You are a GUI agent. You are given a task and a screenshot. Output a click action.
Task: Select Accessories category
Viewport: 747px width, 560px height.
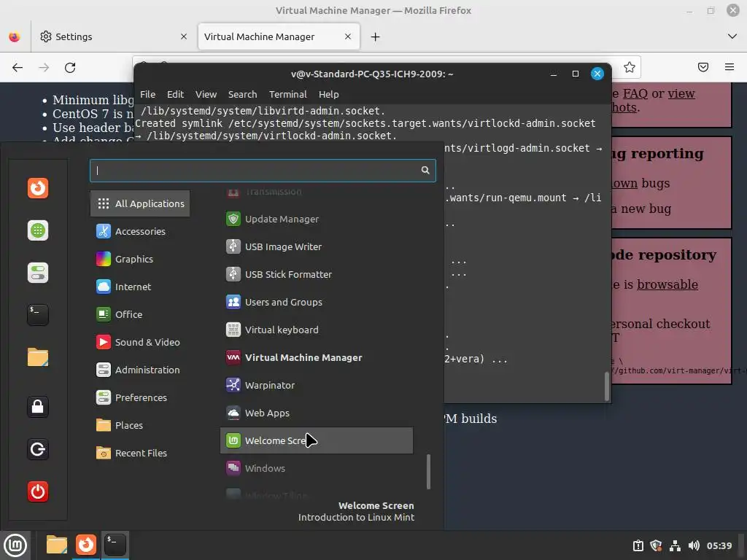coord(140,231)
